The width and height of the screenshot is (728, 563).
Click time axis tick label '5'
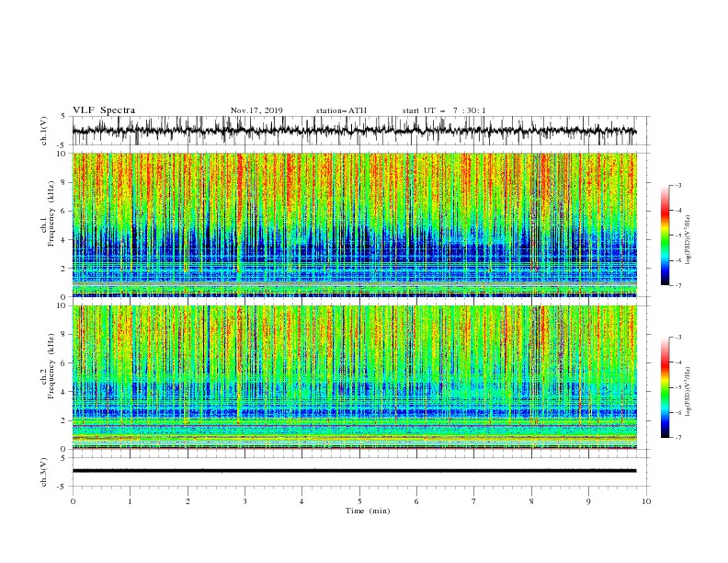click(359, 501)
